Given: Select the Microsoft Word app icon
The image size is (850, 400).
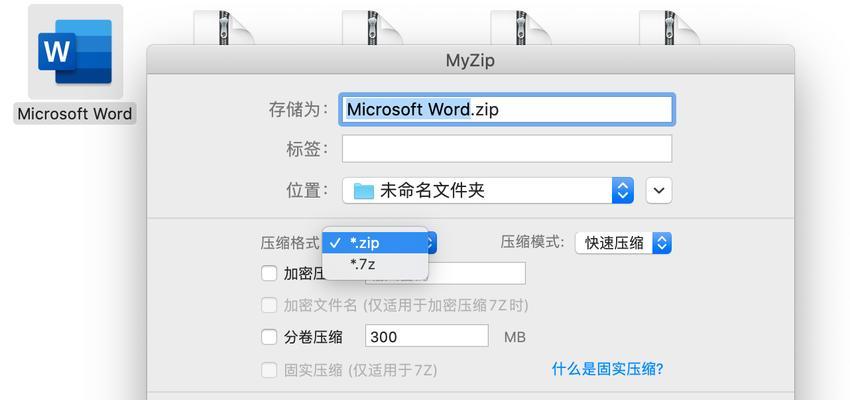Looking at the screenshot, I should coord(75,51).
